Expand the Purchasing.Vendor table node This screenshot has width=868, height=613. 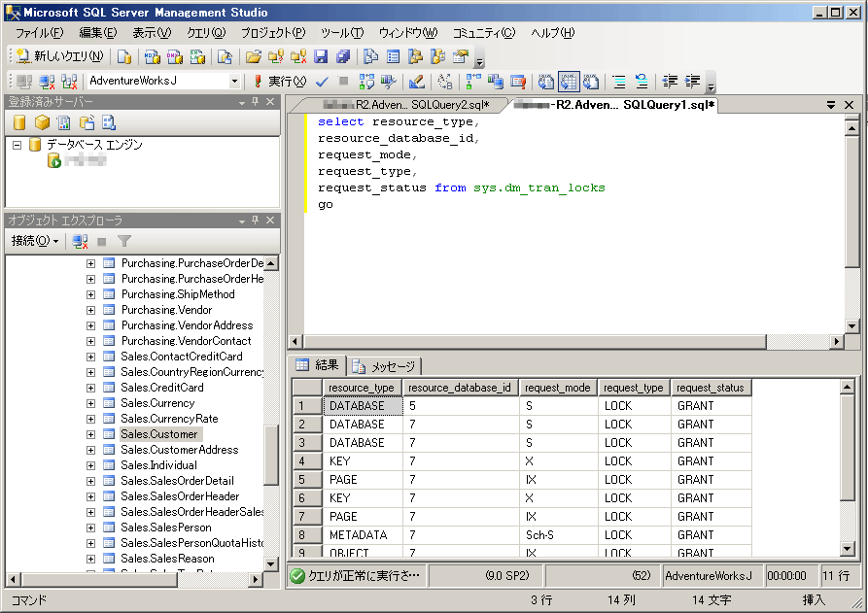pyautogui.click(x=90, y=310)
